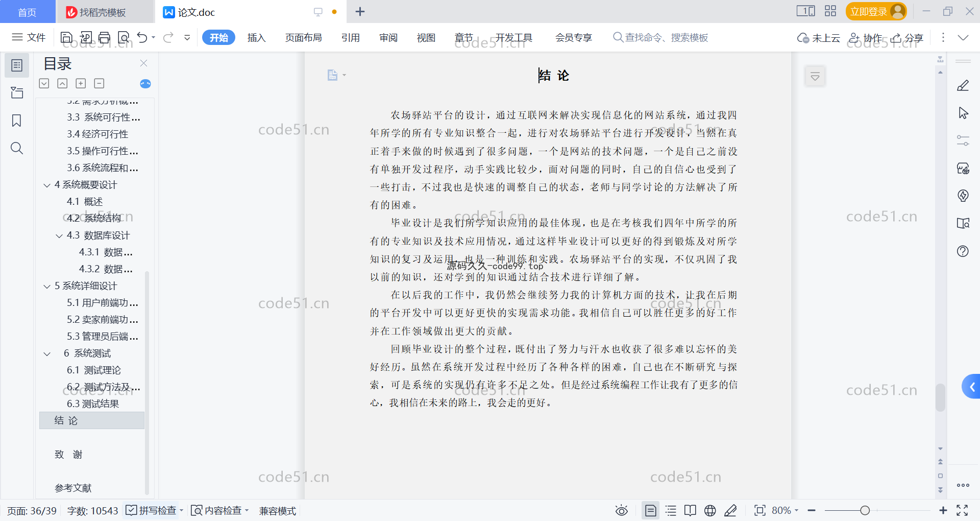Open the 文件 menu
This screenshot has width=980, height=521.
point(29,37)
